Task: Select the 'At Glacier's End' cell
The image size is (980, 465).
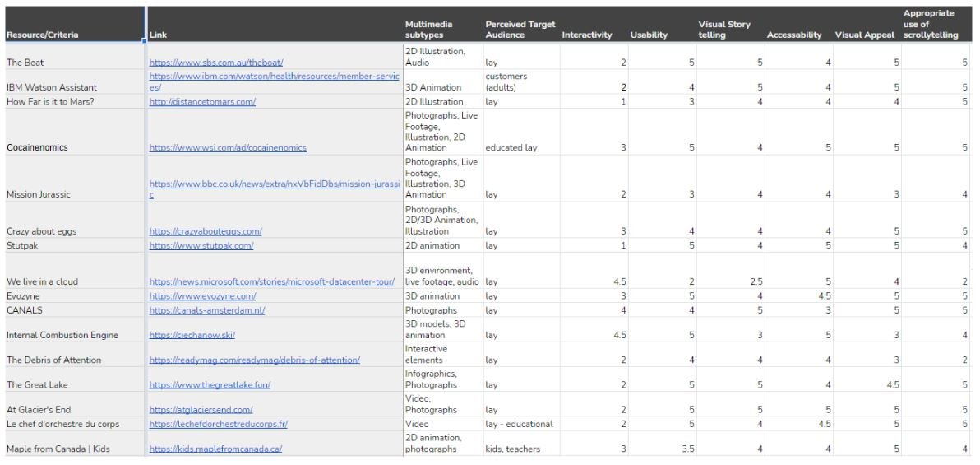Action: pos(74,405)
